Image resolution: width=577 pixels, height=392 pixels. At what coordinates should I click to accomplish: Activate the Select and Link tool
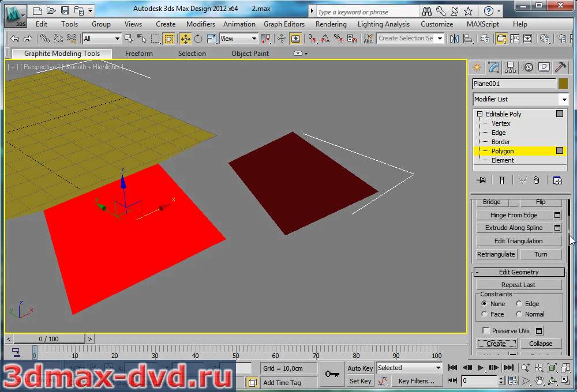click(44, 38)
